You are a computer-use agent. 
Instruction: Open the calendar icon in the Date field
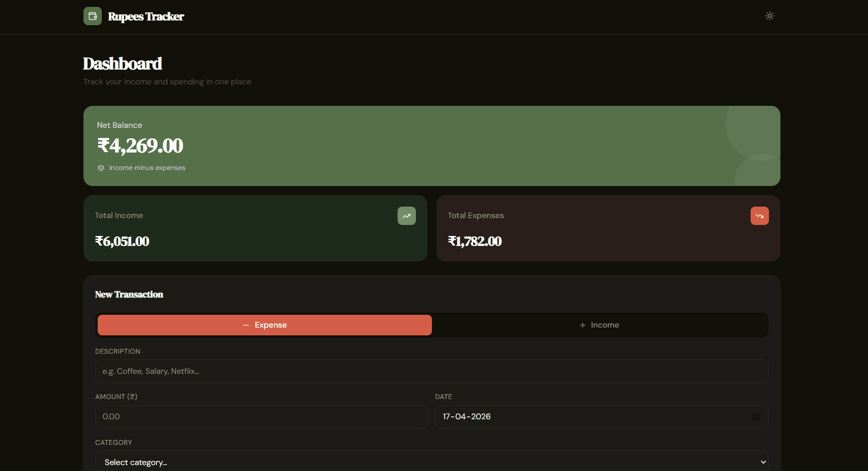(757, 416)
